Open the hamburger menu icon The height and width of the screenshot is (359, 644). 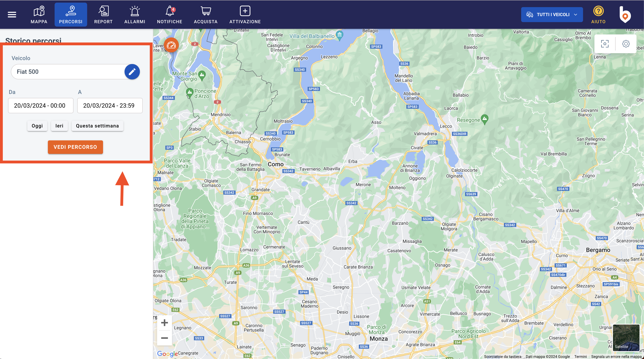[x=12, y=15]
